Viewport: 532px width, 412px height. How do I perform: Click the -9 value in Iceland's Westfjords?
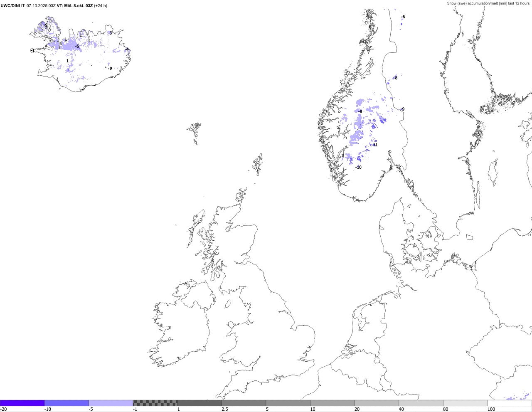click(x=45, y=25)
